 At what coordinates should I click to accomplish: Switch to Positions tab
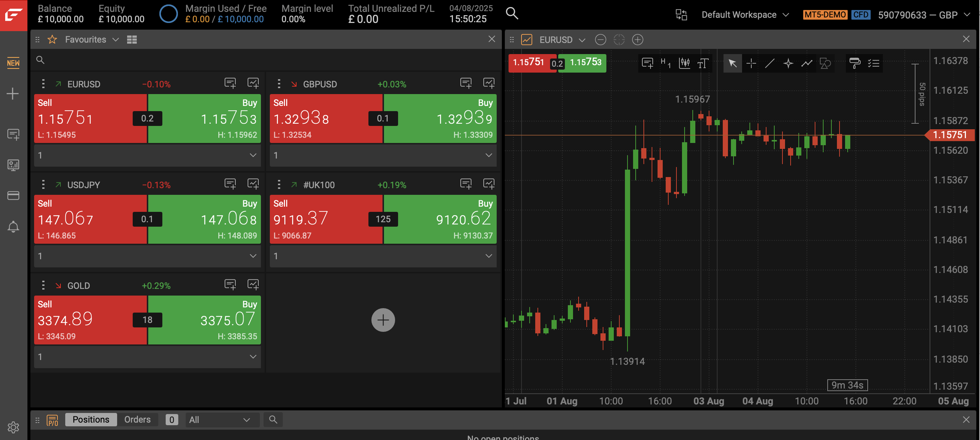[x=91, y=419]
